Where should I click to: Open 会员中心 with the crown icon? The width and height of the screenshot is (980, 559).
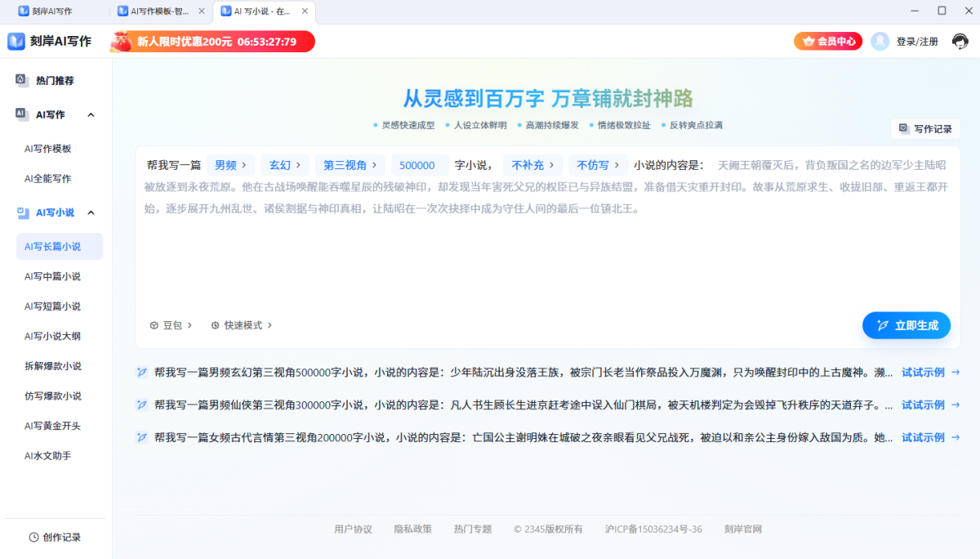tap(828, 41)
